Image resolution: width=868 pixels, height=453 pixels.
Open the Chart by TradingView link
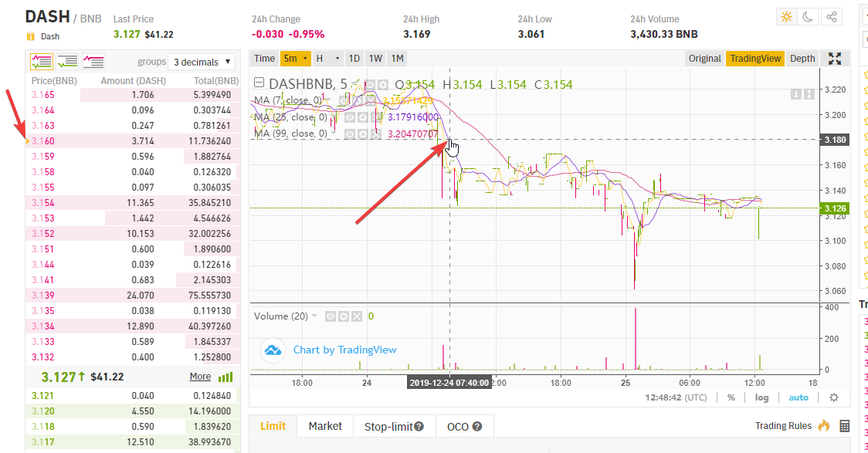pos(344,350)
